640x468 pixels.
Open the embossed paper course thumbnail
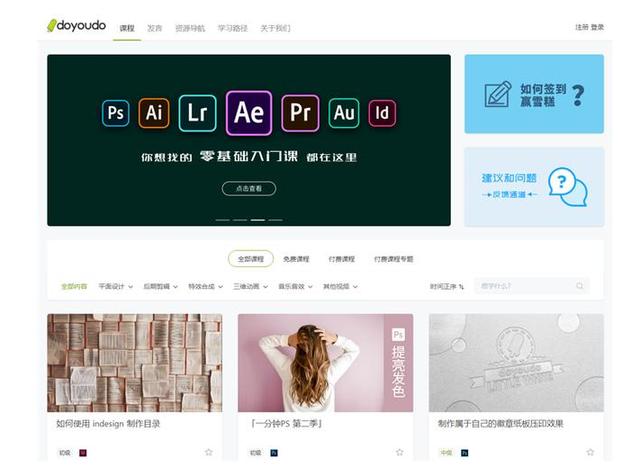pyautogui.click(x=516, y=363)
